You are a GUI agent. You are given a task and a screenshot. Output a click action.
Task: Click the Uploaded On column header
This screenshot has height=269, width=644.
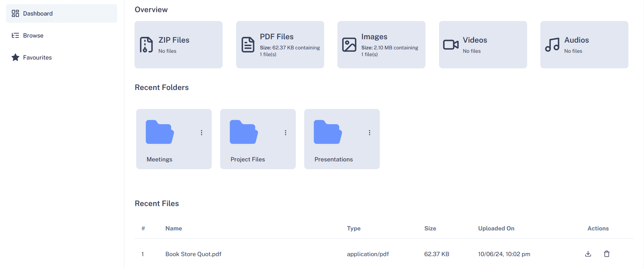[x=496, y=228]
